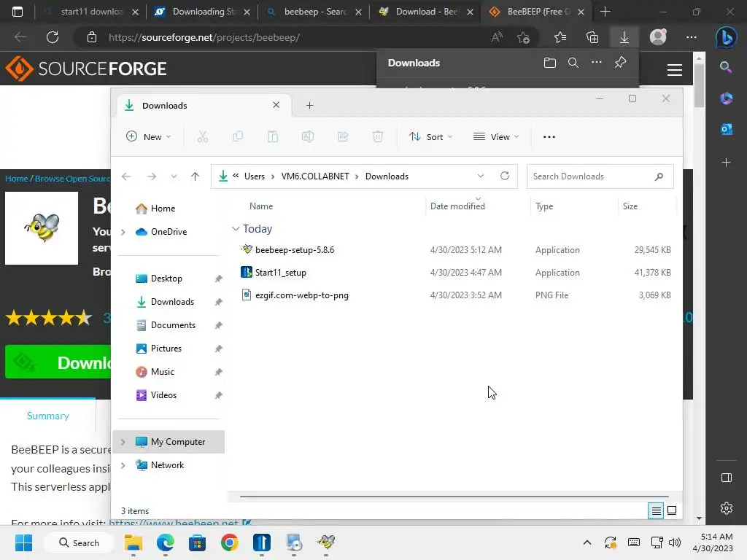Open Google Chrome from taskbar
Screen dimensions: 747x560
(229, 542)
